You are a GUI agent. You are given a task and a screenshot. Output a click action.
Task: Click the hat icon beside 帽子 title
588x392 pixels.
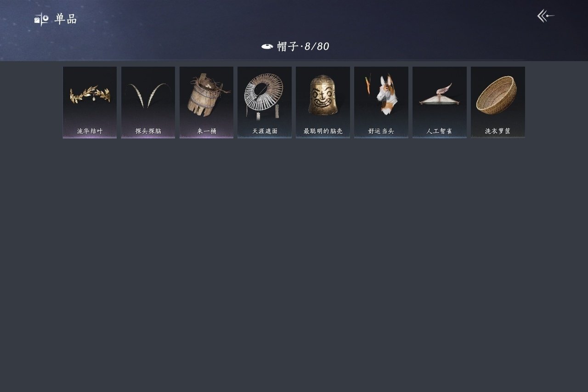(267, 46)
